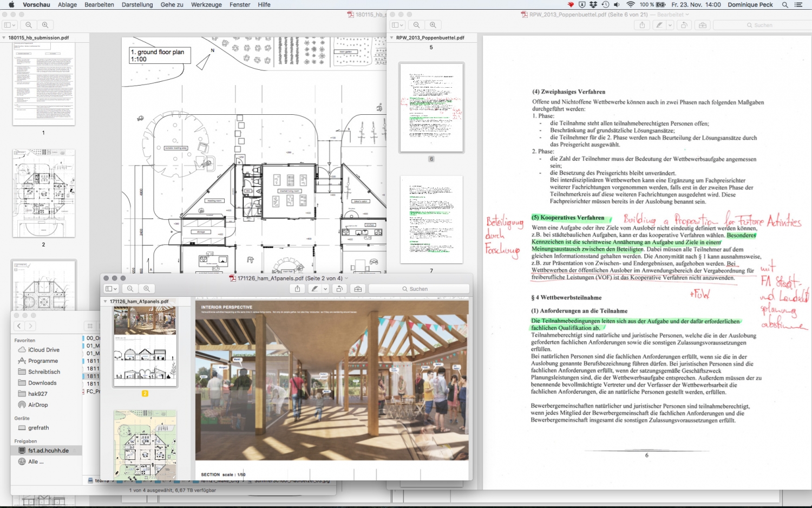Collapse the 180115_hb_submission.pdf thumbnail group
The image size is (812, 508).
pyautogui.click(x=4, y=38)
